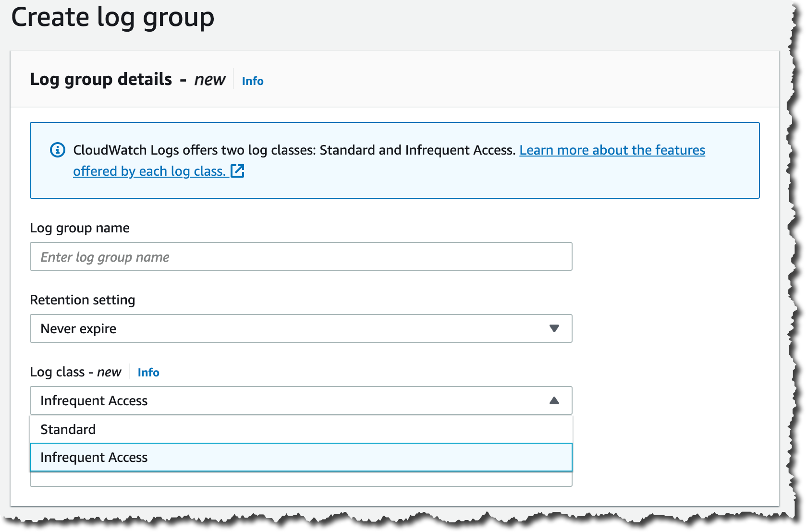807x532 pixels.
Task: Collapse the Log class dropdown
Action: coord(301,400)
